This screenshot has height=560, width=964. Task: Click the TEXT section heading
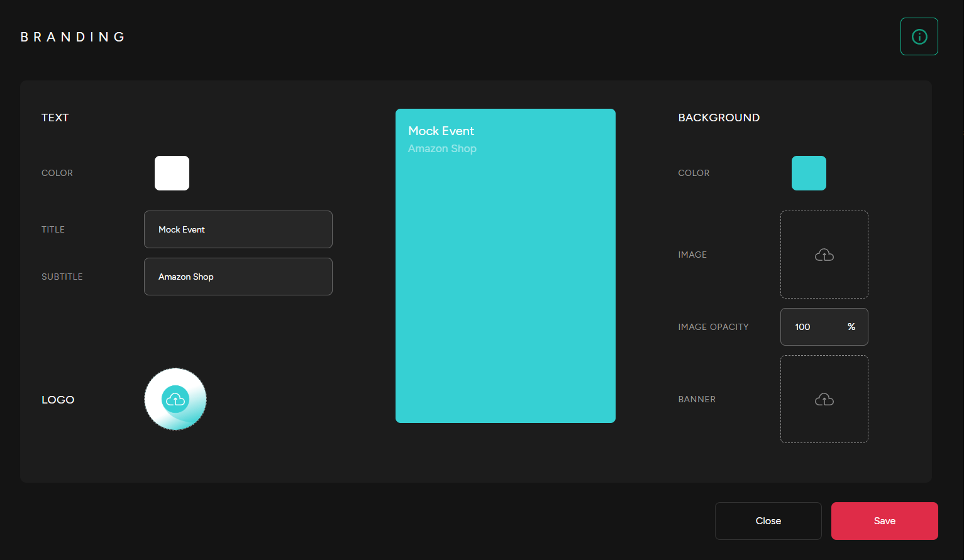55,118
